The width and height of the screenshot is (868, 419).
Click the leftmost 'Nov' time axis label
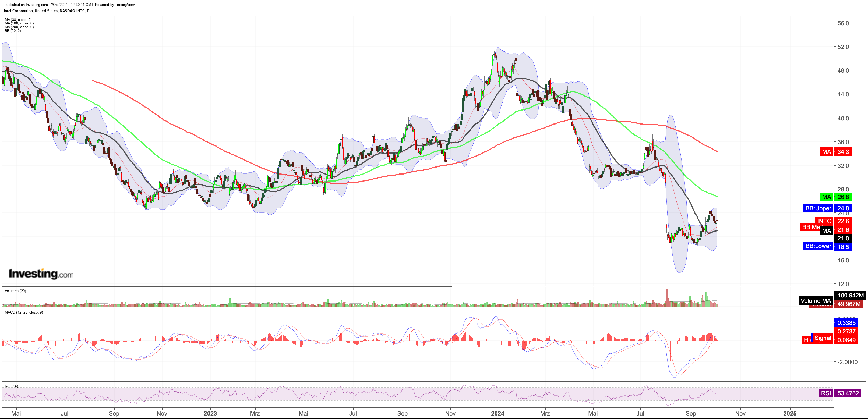(162, 413)
